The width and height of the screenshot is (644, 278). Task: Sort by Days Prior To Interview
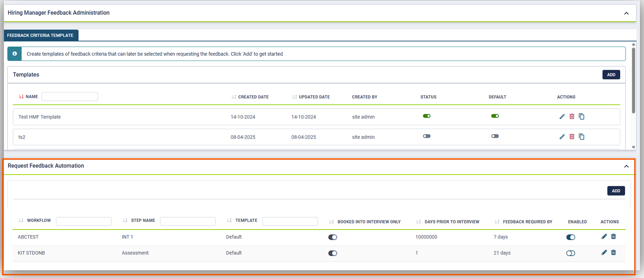click(418, 222)
